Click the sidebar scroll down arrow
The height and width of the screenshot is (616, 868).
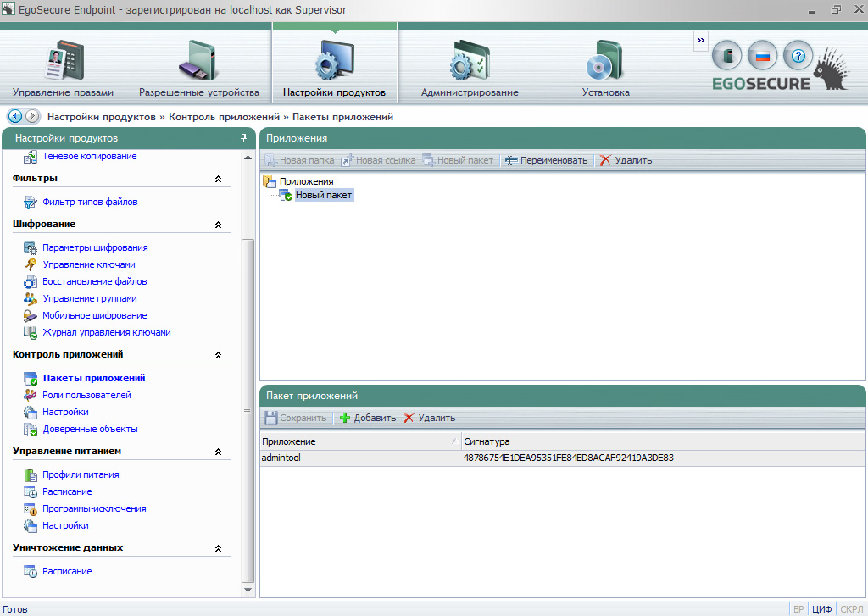pyautogui.click(x=248, y=590)
